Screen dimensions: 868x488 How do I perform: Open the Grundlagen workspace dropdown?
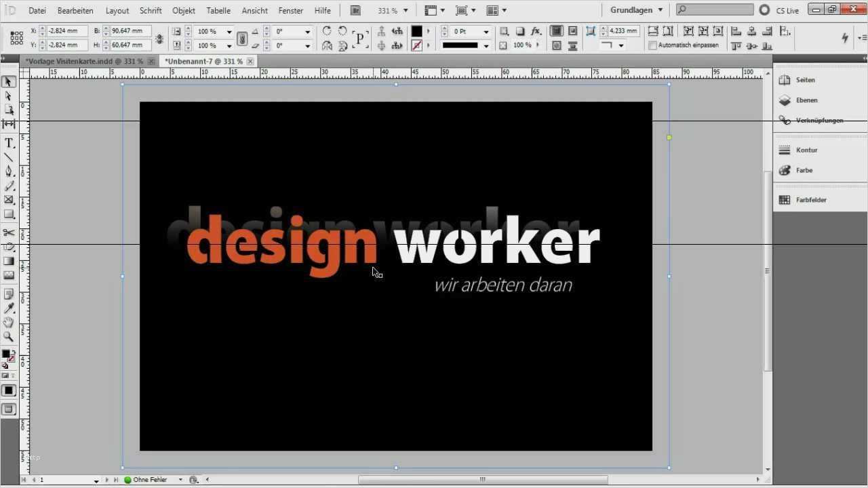click(631, 9)
